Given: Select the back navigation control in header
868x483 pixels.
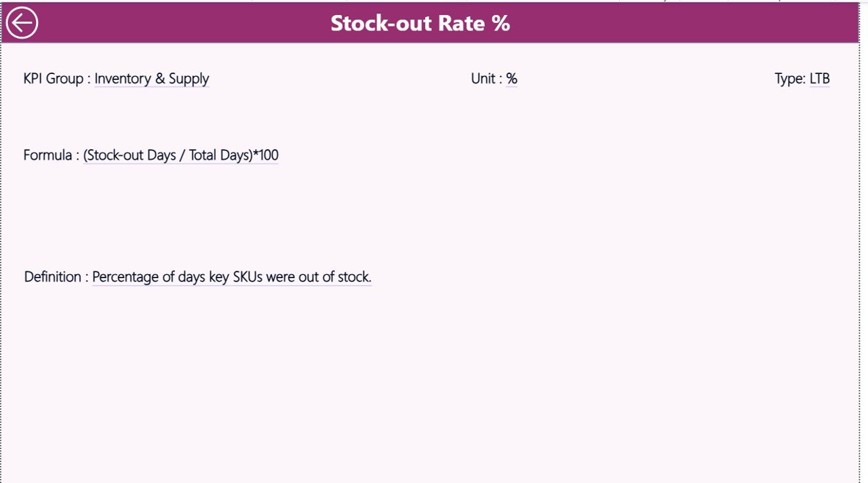Looking at the screenshot, I should [x=22, y=22].
